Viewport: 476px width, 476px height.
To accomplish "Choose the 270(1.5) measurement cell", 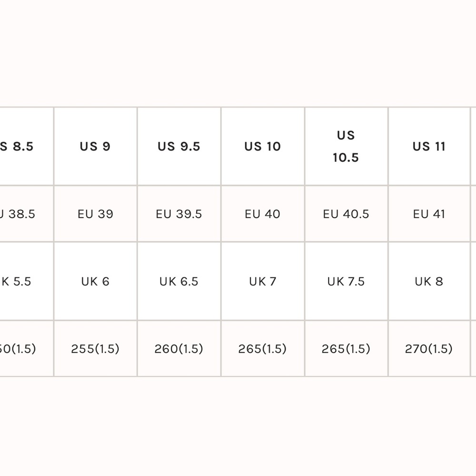I will 429,349.
